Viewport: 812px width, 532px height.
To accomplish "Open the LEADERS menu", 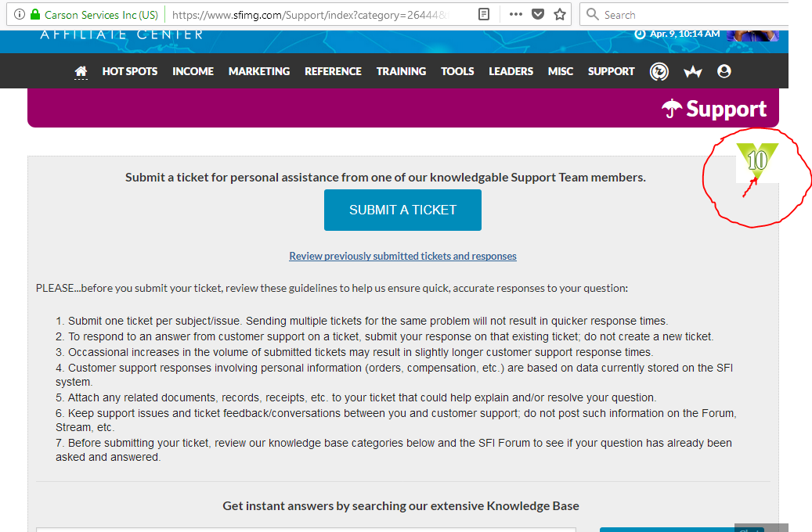I will coord(511,71).
